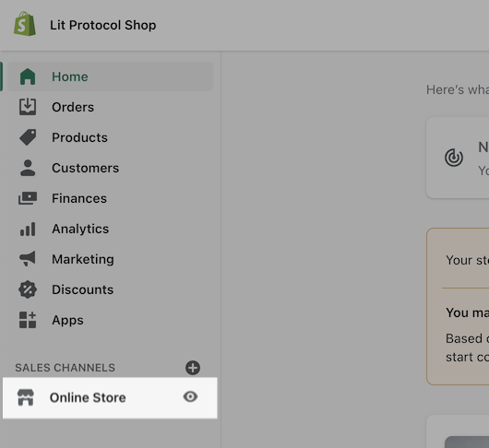The width and height of the screenshot is (489, 448).
Task: Click the Orders inbox icon
Action: (28, 107)
